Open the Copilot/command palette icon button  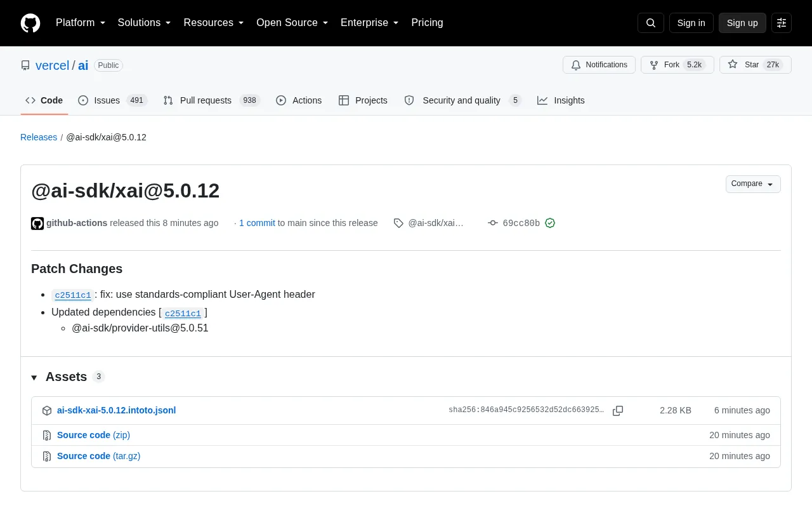coord(782,23)
